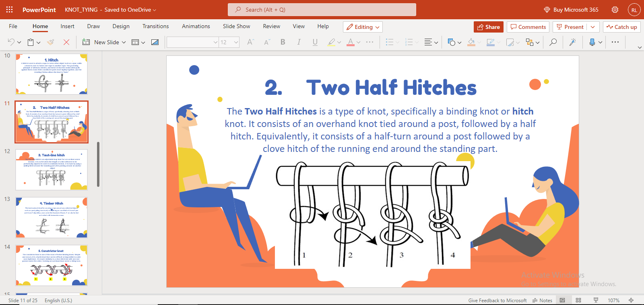644x305 pixels.
Task: Switch to the Draw tab
Action: (93, 27)
